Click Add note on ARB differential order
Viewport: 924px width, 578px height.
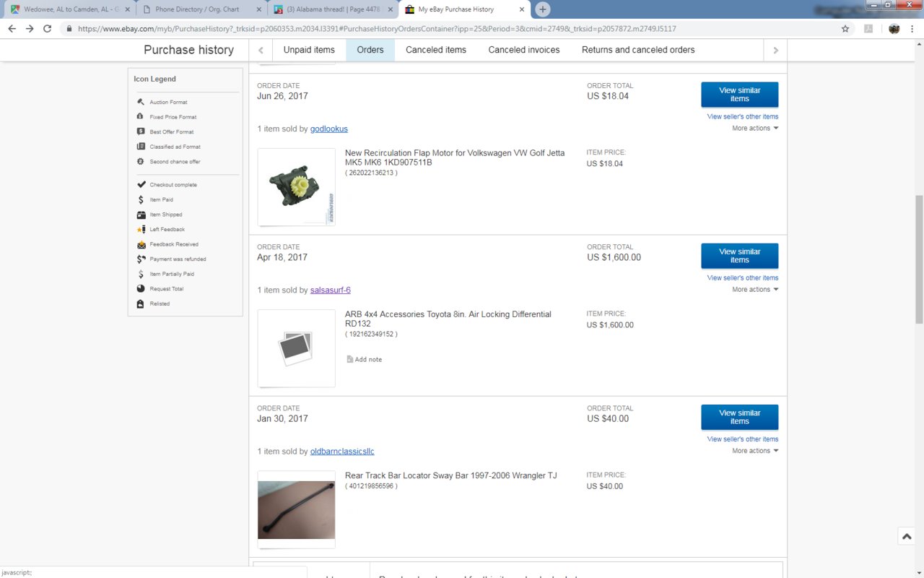click(365, 359)
